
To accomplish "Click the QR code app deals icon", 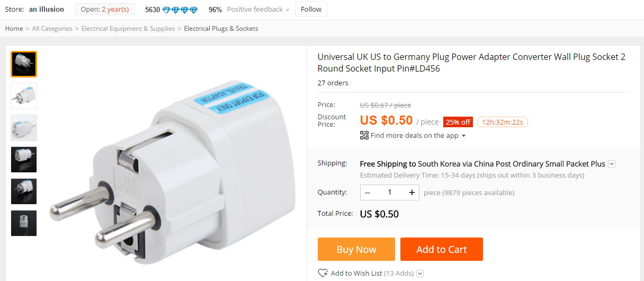I will (x=364, y=135).
